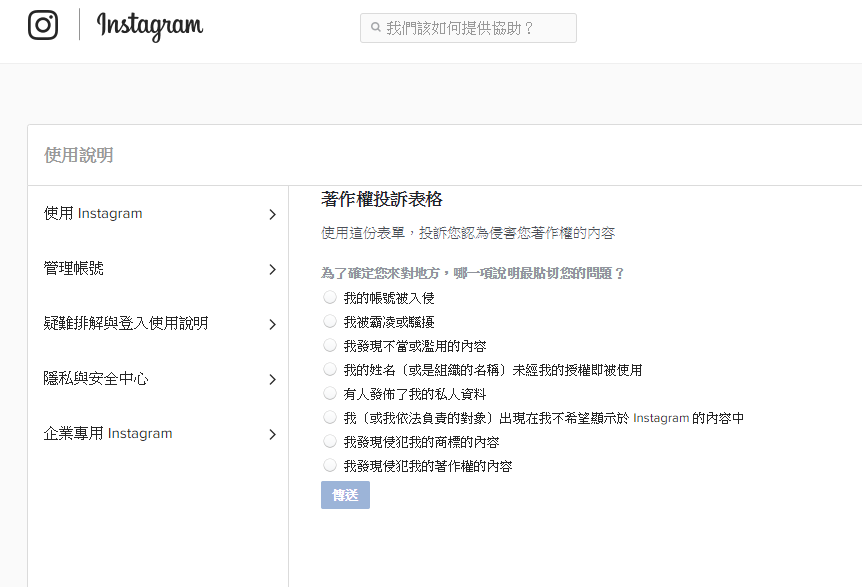Screen dimensions: 862x587
Task: Click the Instagram camera logo icon
Action: pos(43,25)
